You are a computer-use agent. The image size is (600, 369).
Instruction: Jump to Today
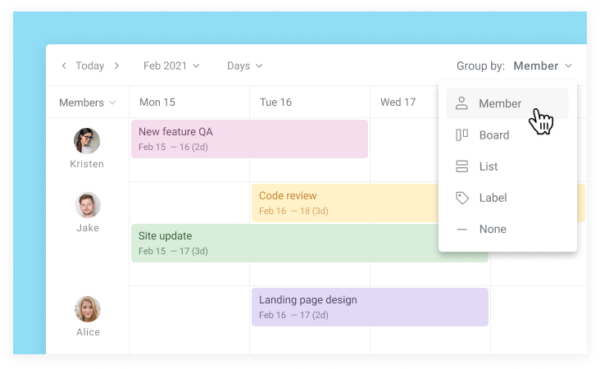point(90,66)
